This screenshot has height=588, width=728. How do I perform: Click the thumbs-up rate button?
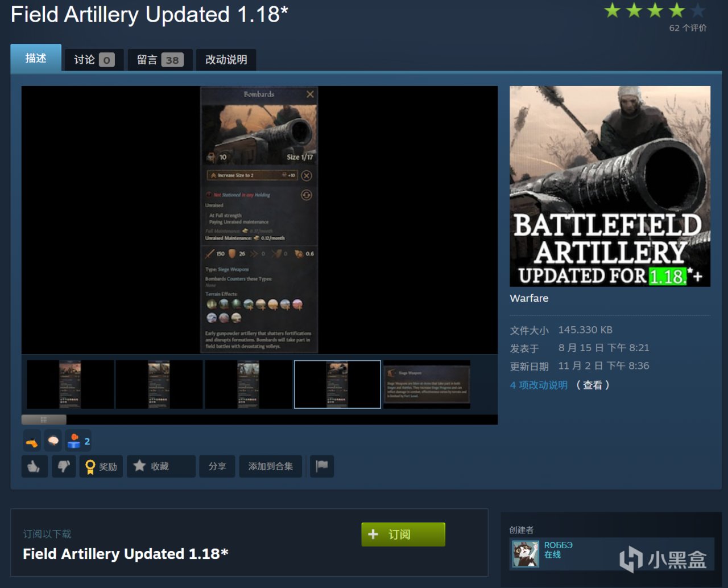[x=34, y=466]
